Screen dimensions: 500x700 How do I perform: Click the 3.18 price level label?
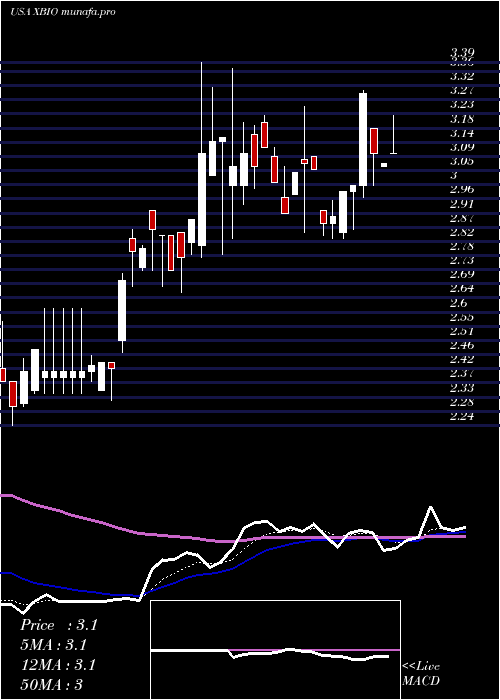tap(462, 119)
